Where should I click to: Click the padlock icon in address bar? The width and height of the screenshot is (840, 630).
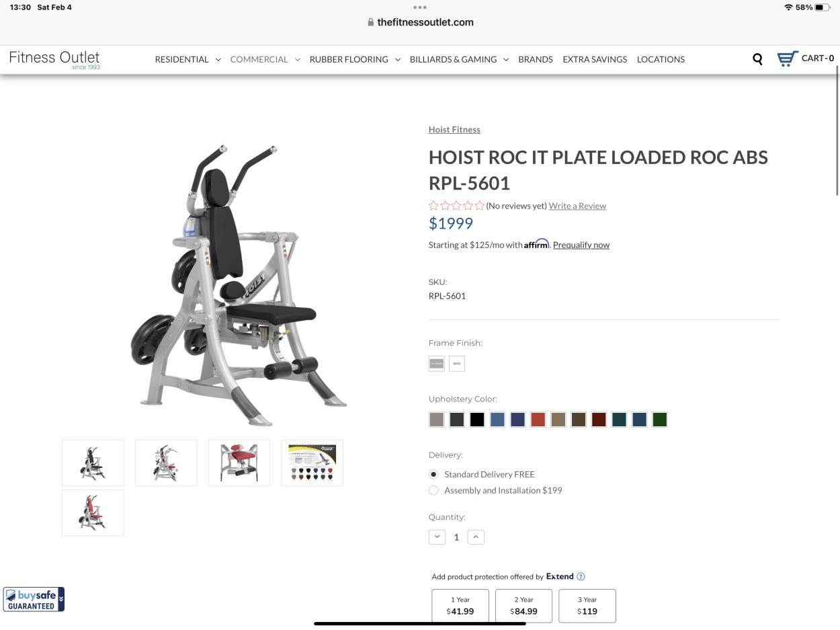370,22
